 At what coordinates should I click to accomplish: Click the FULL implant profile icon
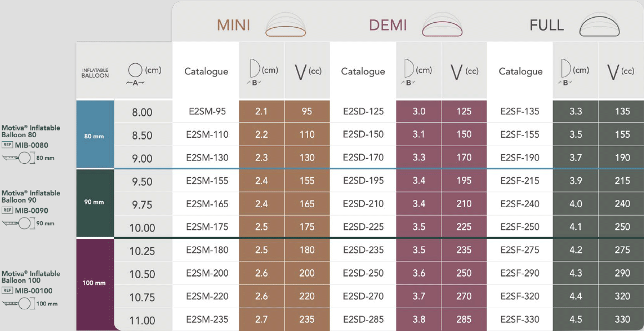pyautogui.click(x=599, y=26)
